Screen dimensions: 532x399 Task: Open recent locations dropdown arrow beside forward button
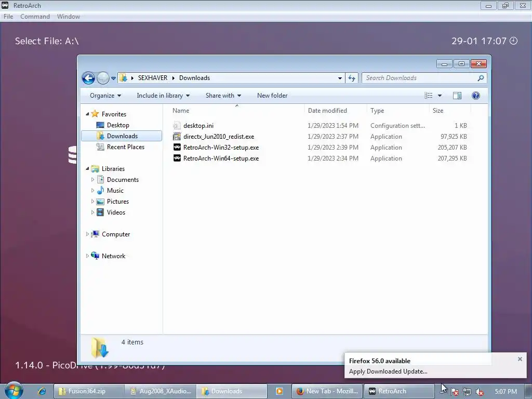(113, 78)
